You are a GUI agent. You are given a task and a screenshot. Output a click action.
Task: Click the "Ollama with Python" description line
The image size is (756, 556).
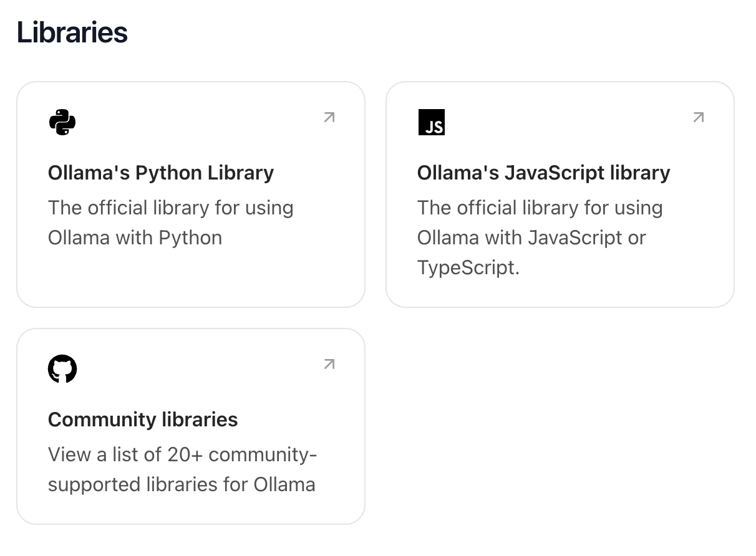(x=135, y=237)
